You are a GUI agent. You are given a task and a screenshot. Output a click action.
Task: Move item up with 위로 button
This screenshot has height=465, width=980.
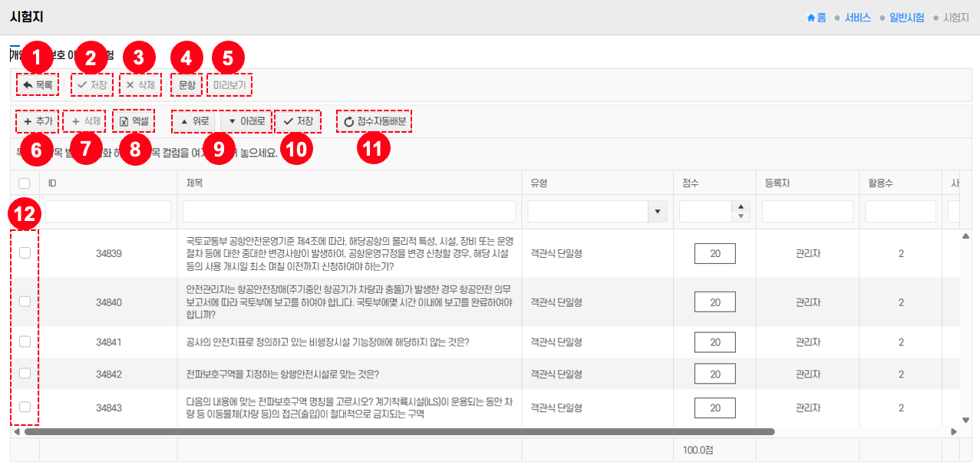pos(195,121)
